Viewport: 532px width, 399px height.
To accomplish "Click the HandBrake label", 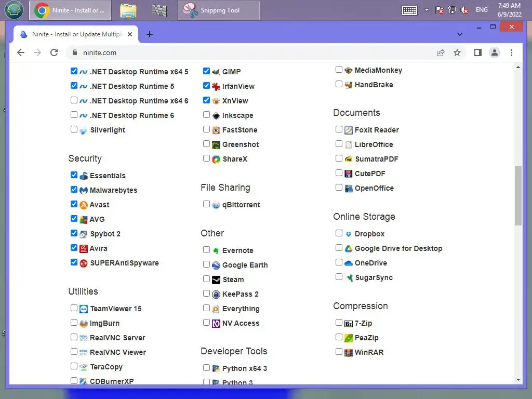I will (x=374, y=85).
